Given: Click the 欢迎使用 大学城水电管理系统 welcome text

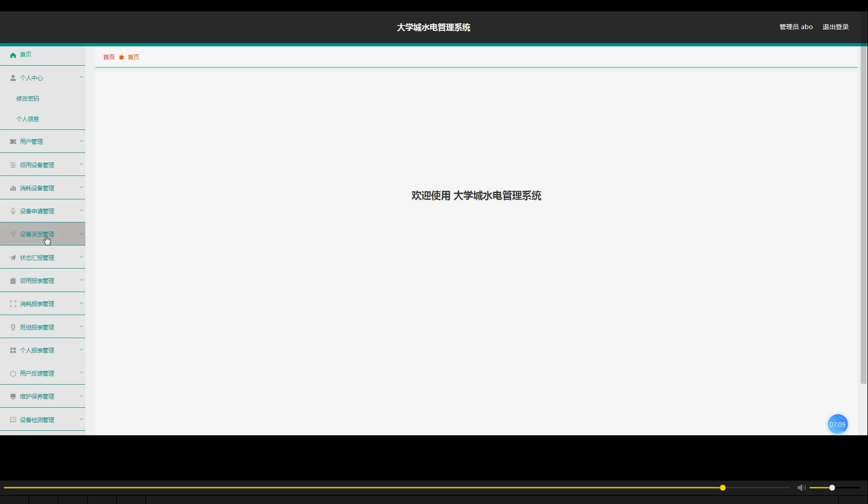Looking at the screenshot, I should point(476,195).
